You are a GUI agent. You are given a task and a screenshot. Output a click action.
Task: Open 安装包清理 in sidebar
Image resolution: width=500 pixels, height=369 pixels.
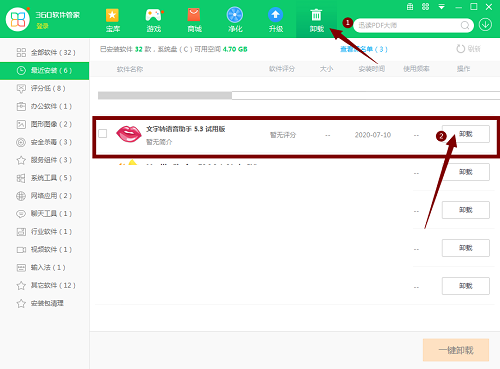[44, 304]
